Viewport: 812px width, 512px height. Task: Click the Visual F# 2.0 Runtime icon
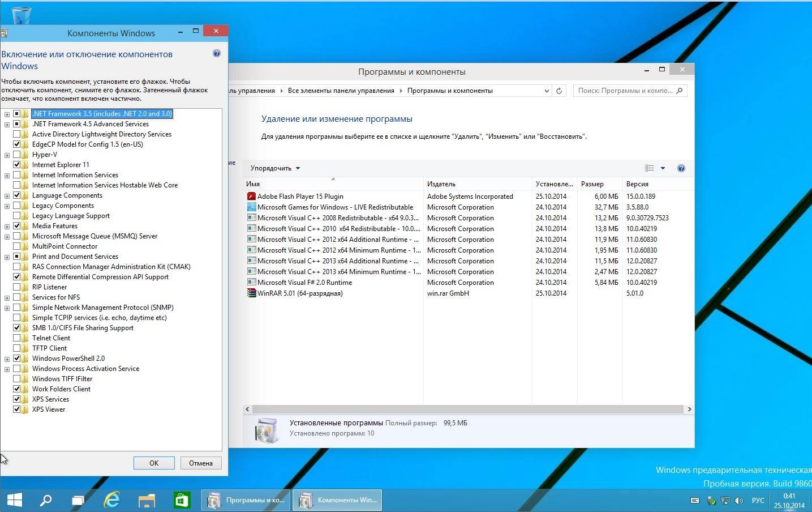[251, 283]
